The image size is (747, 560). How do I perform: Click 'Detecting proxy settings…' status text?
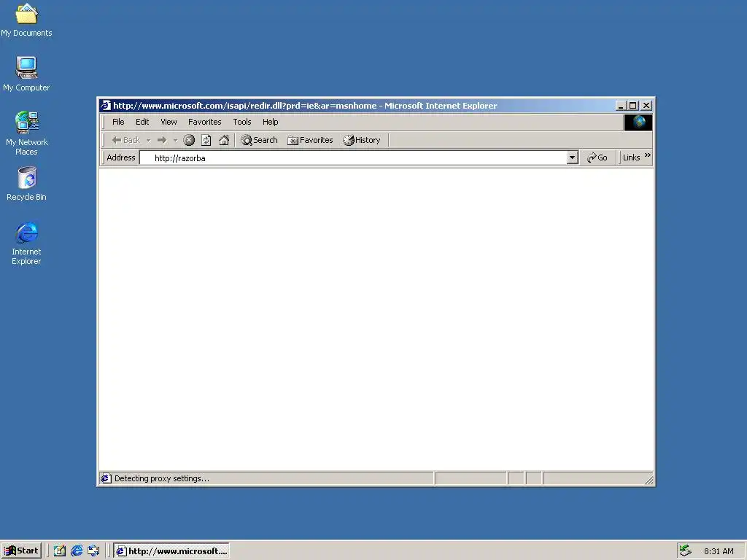[161, 478]
